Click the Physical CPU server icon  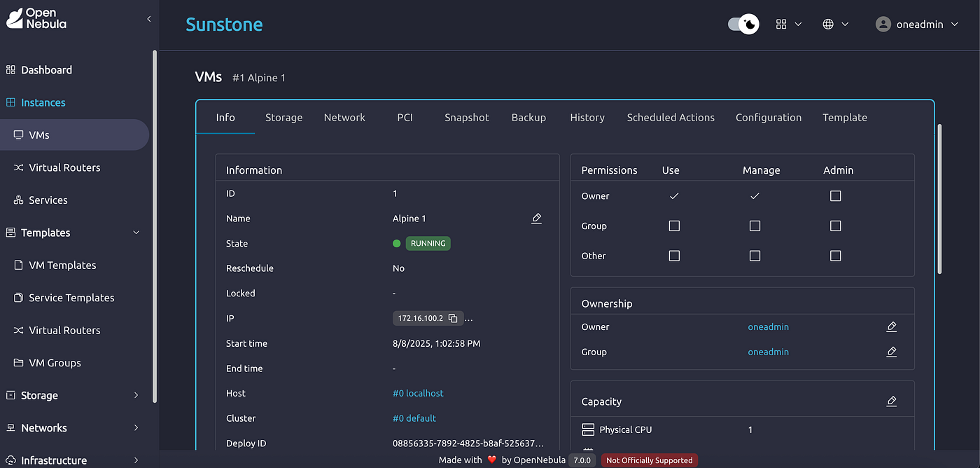coord(588,429)
